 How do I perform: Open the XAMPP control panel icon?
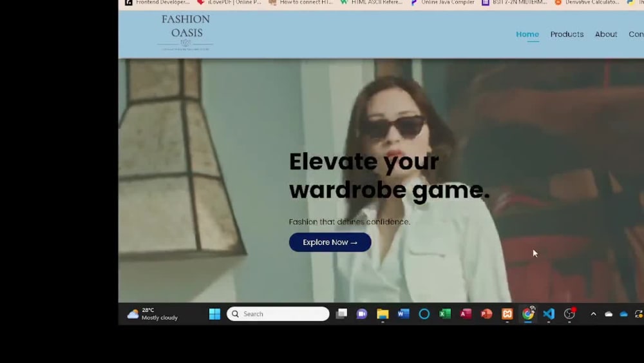[x=507, y=314]
